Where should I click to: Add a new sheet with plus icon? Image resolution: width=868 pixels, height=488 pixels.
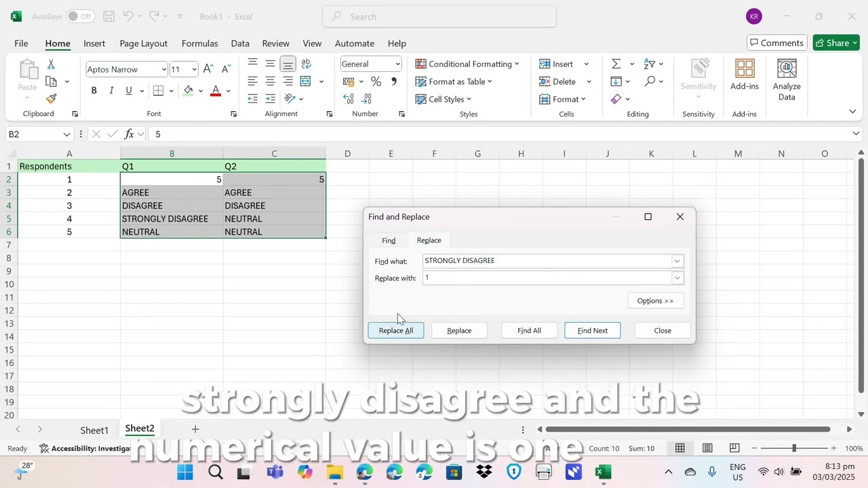click(x=195, y=429)
